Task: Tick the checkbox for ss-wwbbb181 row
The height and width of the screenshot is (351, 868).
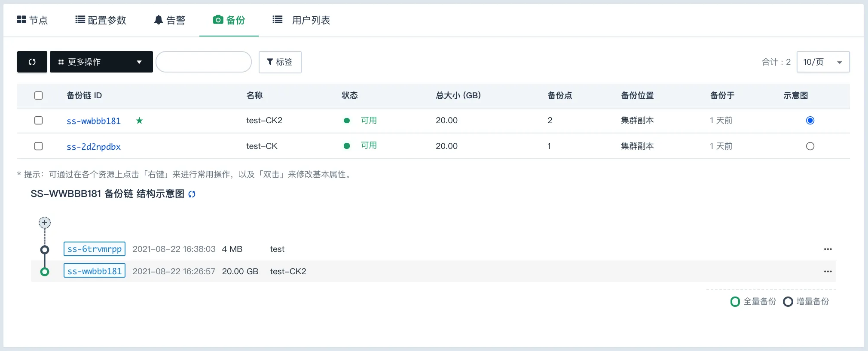Action: pyautogui.click(x=39, y=121)
